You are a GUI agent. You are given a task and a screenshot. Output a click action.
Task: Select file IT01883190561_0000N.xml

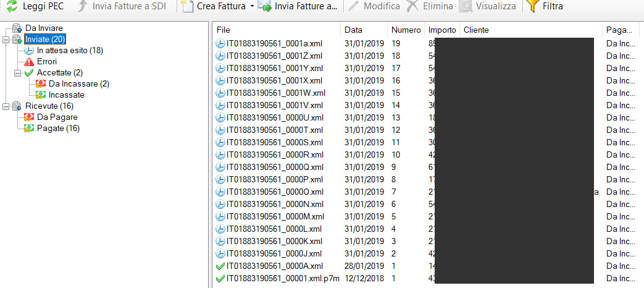pyautogui.click(x=275, y=204)
